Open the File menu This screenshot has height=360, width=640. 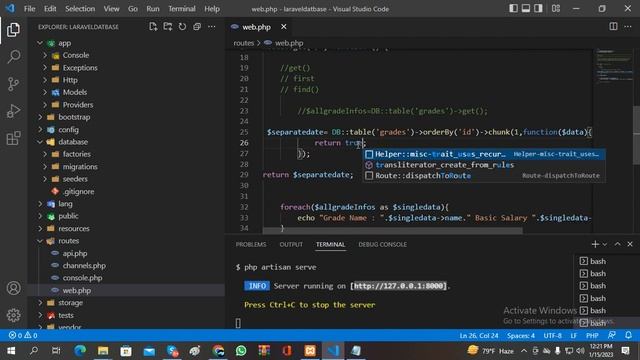click(29, 9)
